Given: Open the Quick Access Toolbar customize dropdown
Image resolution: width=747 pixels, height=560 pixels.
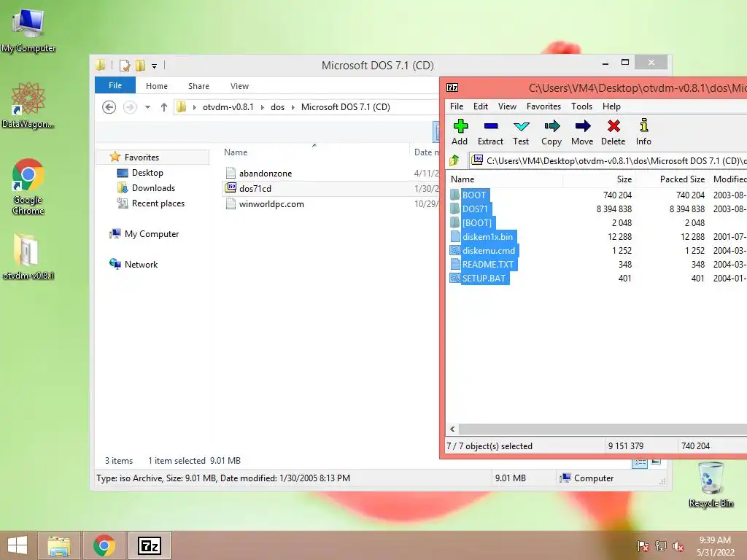Looking at the screenshot, I should tap(155, 66).
